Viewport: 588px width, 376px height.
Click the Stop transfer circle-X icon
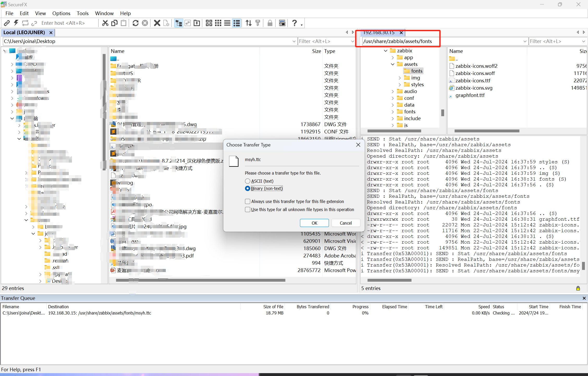pos(145,23)
